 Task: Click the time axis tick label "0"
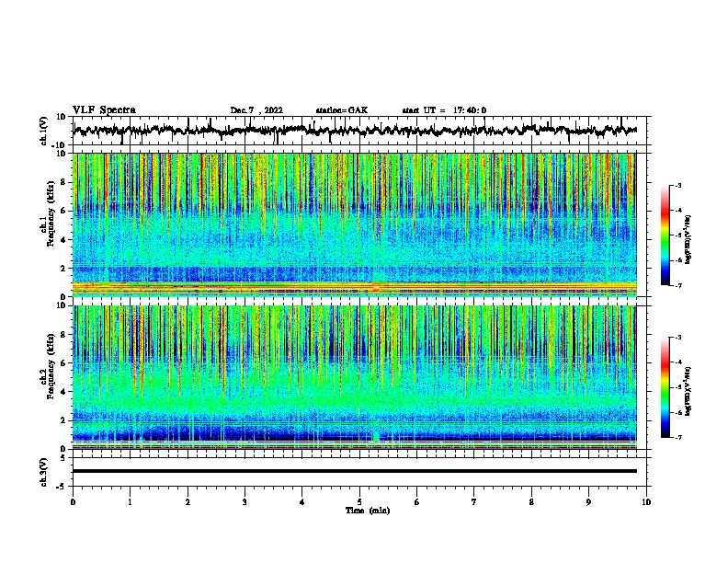pyautogui.click(x=73, y=502)
